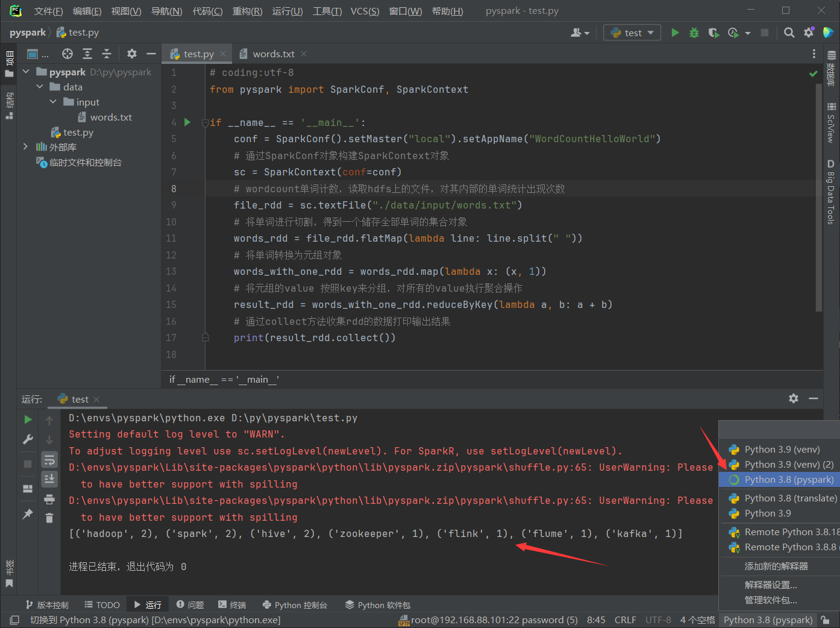Open the VCS(S) menu
The width and height of the screenshot is (840, 628).
(365, 11)
